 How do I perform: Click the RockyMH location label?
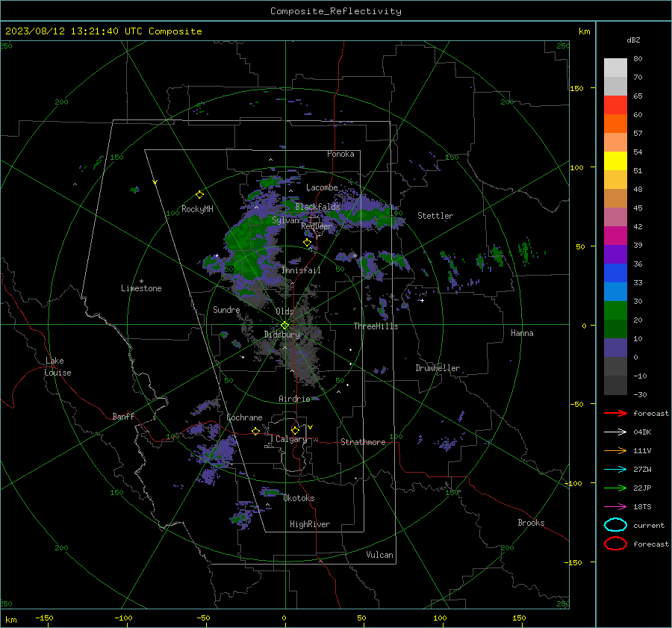tap(197, 209)
